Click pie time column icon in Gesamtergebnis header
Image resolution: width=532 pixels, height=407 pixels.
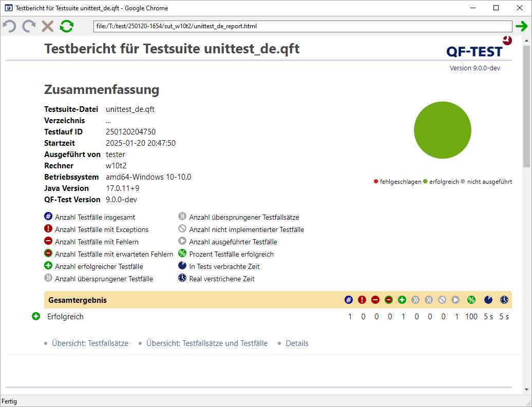488,300
